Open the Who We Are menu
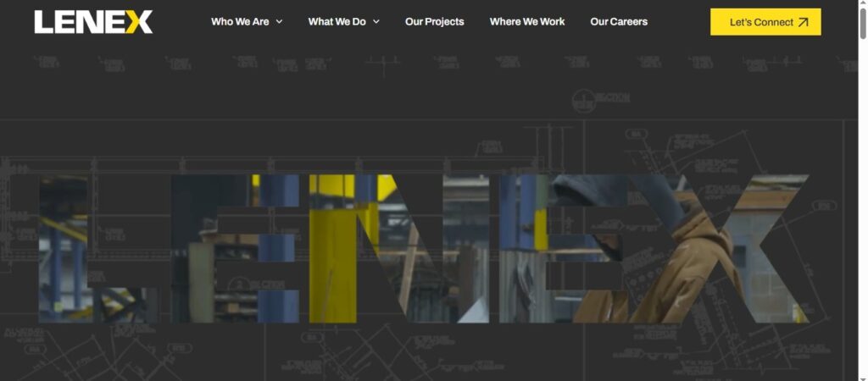 pos(240,21)
